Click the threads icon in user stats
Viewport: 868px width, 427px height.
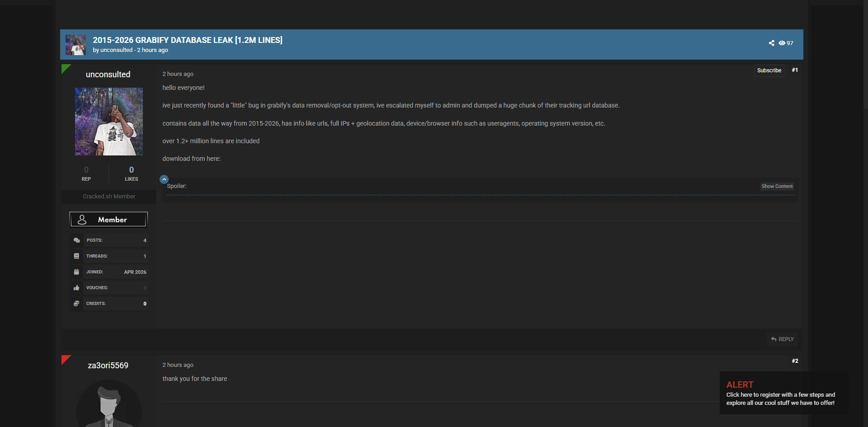76,256
